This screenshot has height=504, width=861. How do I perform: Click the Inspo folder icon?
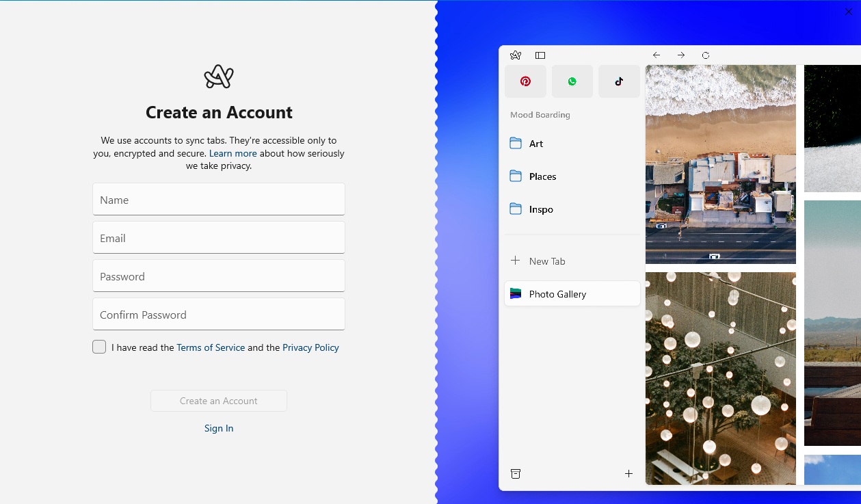(516, 209)
